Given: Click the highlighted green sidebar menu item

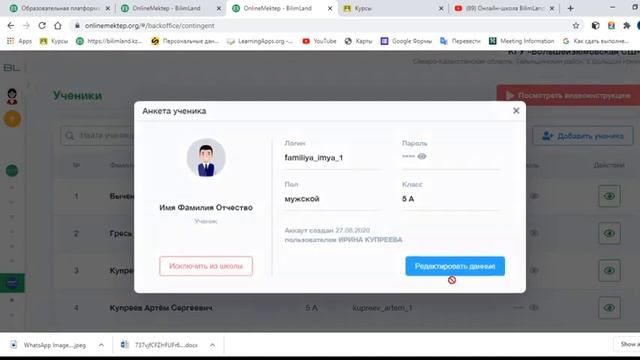Looking at the screenshot, I should [12, 283].
